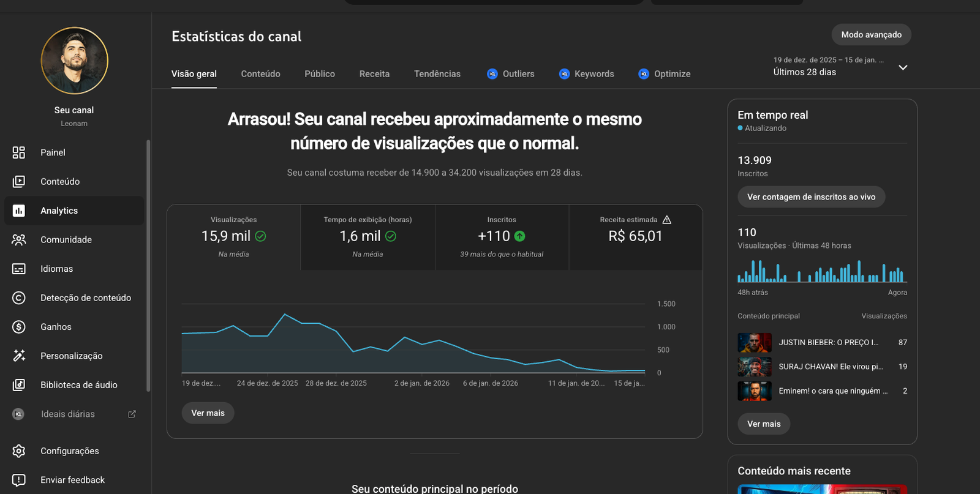Click the views line chart area

coord(413,337)
